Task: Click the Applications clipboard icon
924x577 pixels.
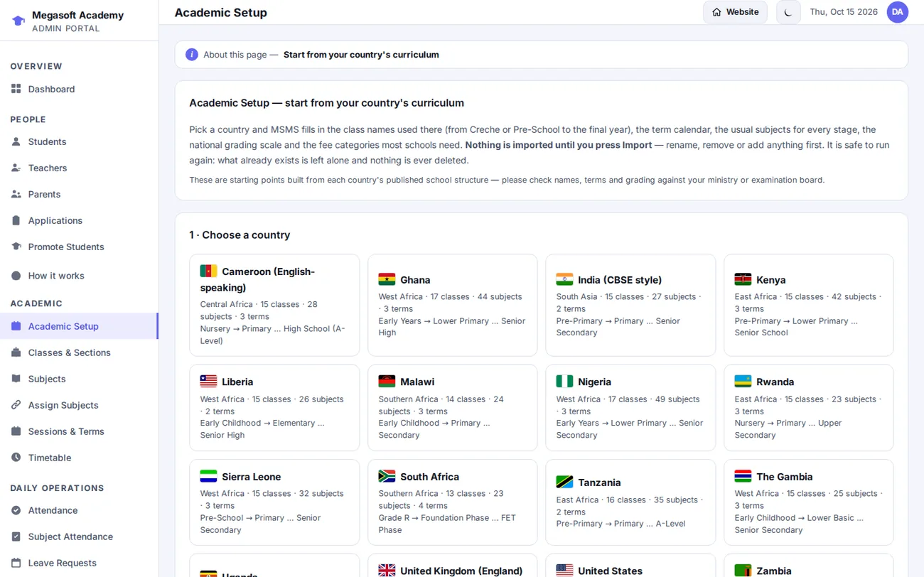Action: tap(16, 220)
